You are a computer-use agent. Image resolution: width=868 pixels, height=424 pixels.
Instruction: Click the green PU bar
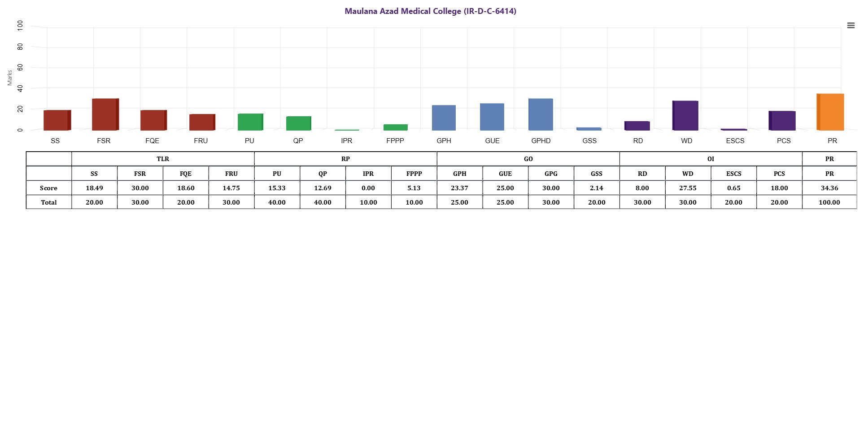[250, 122]
